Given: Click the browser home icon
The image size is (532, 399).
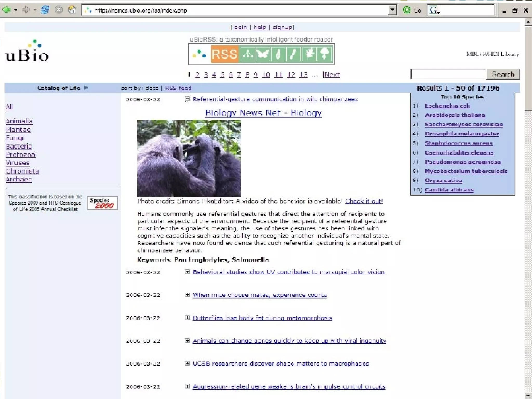Looking at the screenshot, I should click(72, 10).
